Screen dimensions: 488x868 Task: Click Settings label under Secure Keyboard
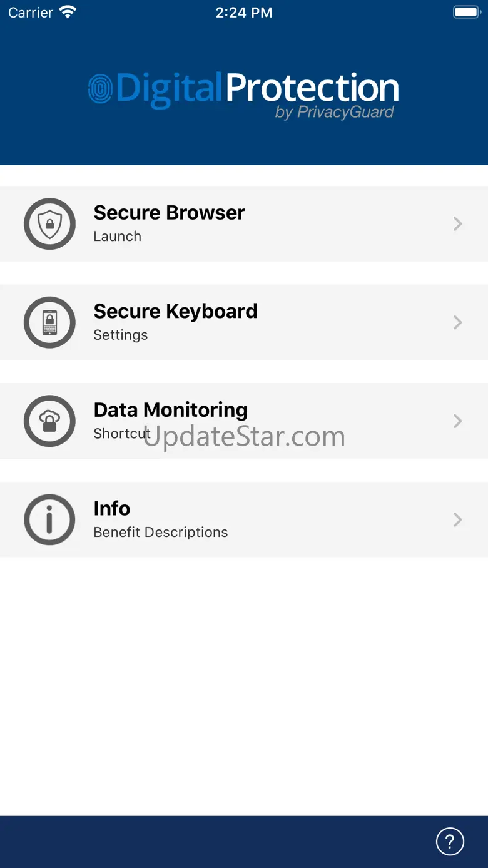pos(120,335)
